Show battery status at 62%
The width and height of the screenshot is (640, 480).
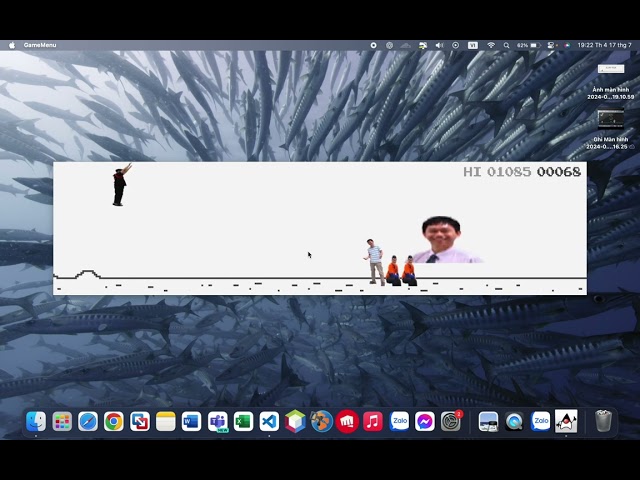pyautogui.click(x=529, y=45)
